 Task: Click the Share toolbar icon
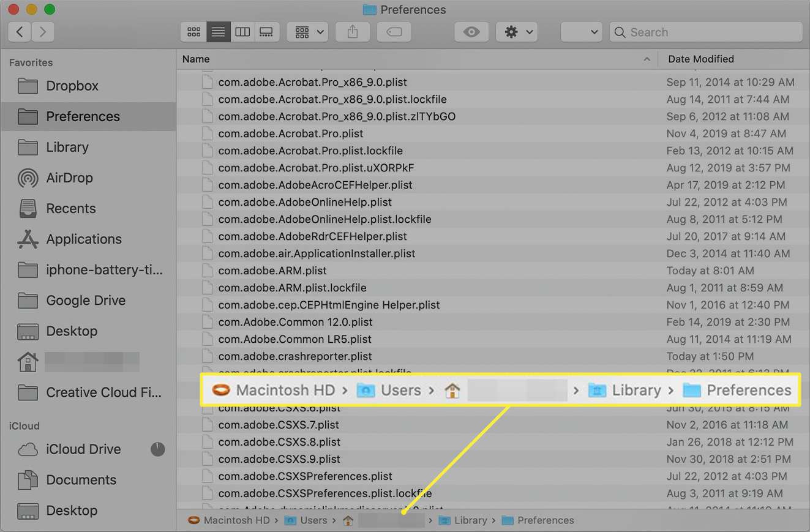(352, 32)
